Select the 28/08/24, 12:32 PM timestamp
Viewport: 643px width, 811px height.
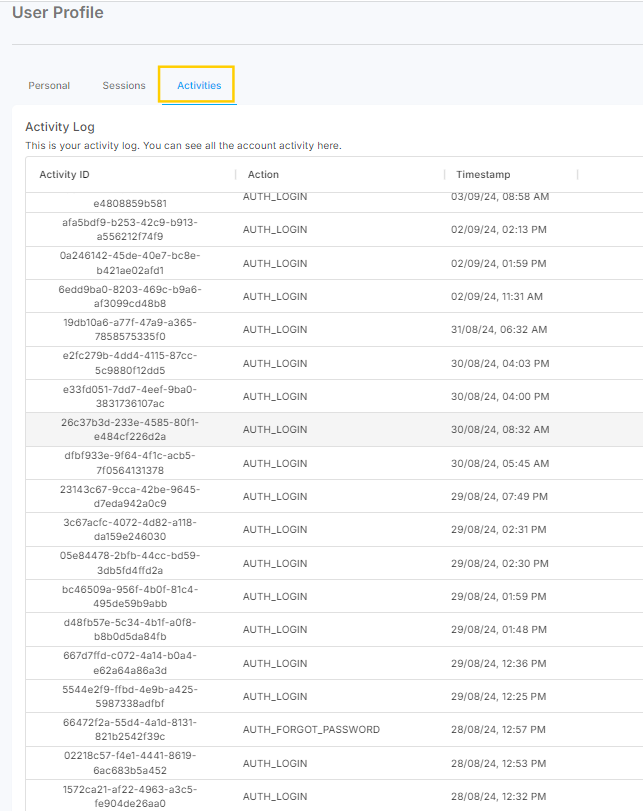point(500,796)
